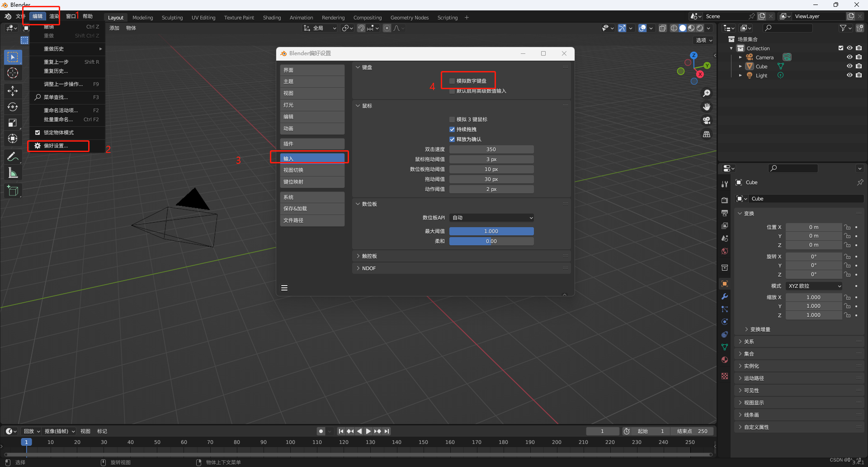
Task: Disable the 释放为确认 checkbox
Action: [452, 139]
